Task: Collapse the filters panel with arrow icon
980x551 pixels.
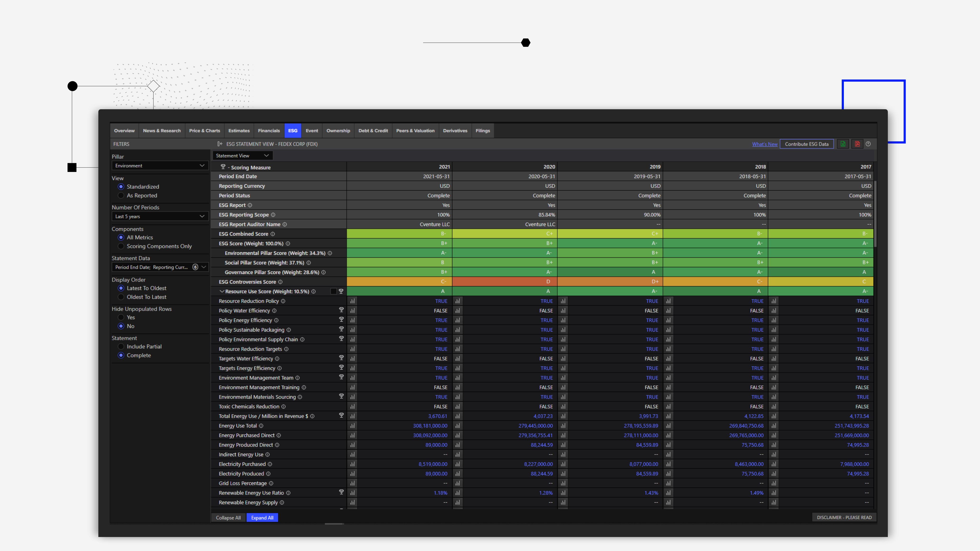Action: coord(220,144)
